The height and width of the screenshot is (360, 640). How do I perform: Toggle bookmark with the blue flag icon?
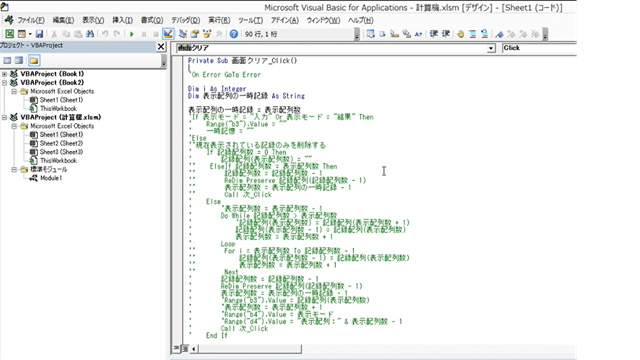[x=499, y=34]
